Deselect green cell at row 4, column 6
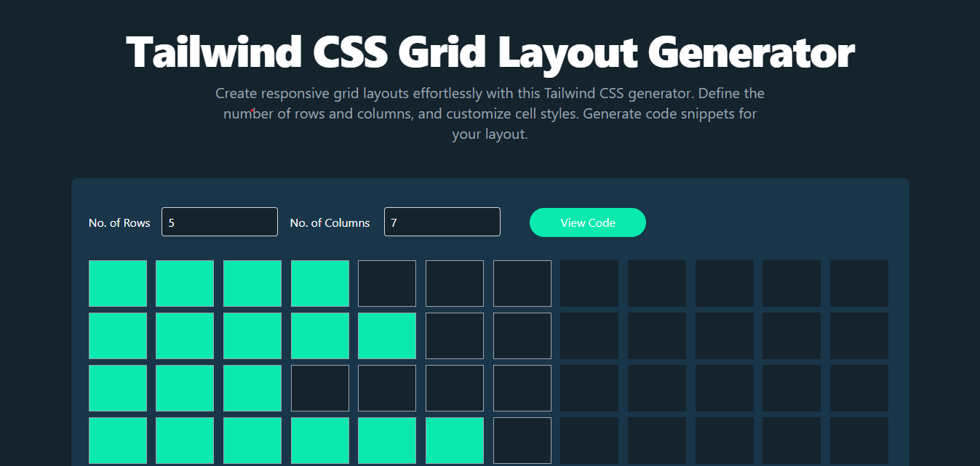Screen dimensions: 980x466 pyautogui.click(x=455, y=441)
